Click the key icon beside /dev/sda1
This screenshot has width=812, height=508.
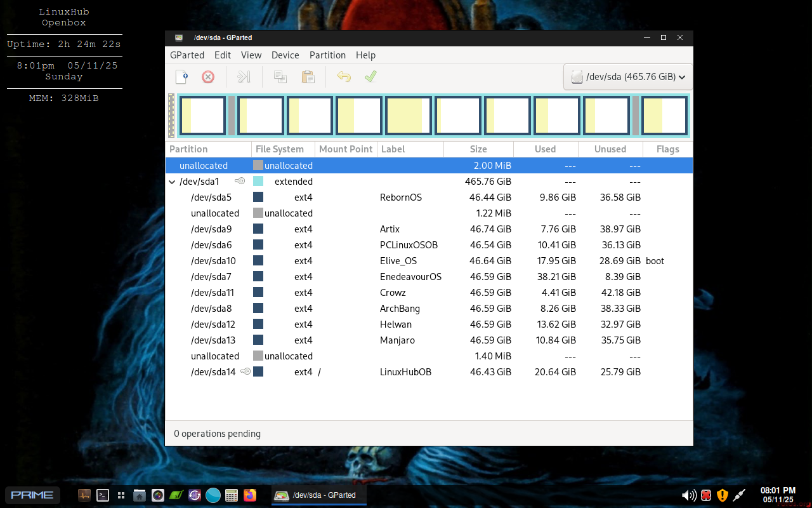pos(240,181)
